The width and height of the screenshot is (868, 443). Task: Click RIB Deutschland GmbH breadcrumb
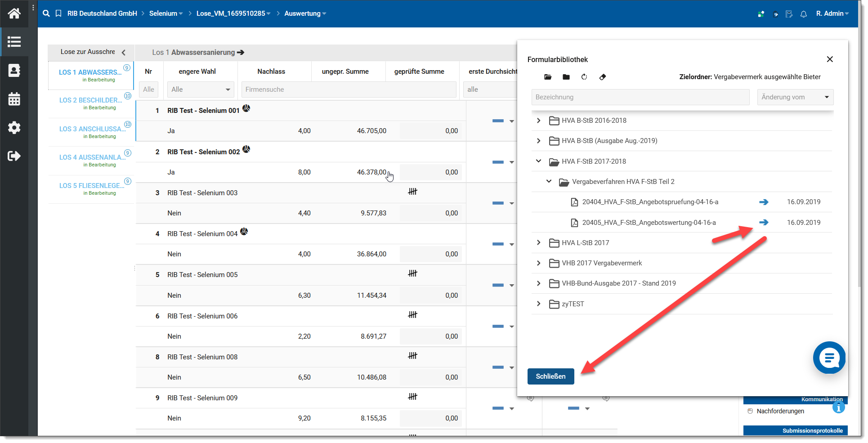102,13
